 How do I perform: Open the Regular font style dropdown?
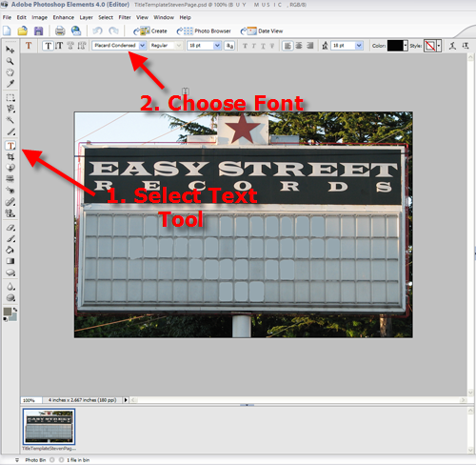179,46
